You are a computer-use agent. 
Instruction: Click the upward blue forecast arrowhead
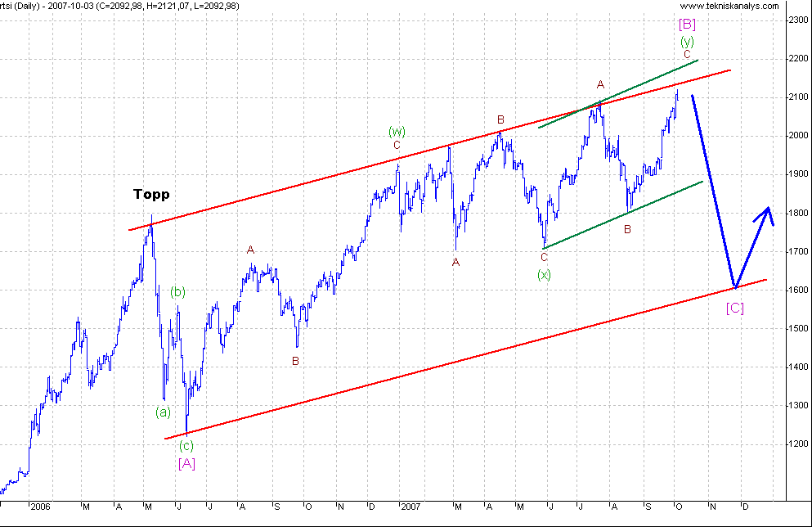pyautogui.click(x=765, y=211)
